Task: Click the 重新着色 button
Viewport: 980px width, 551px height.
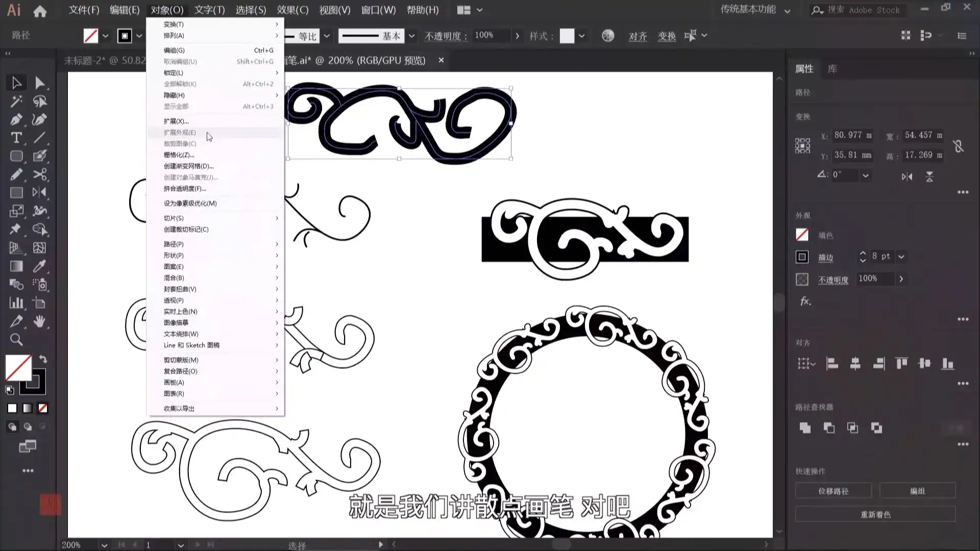Action: (x=876, y=514)
